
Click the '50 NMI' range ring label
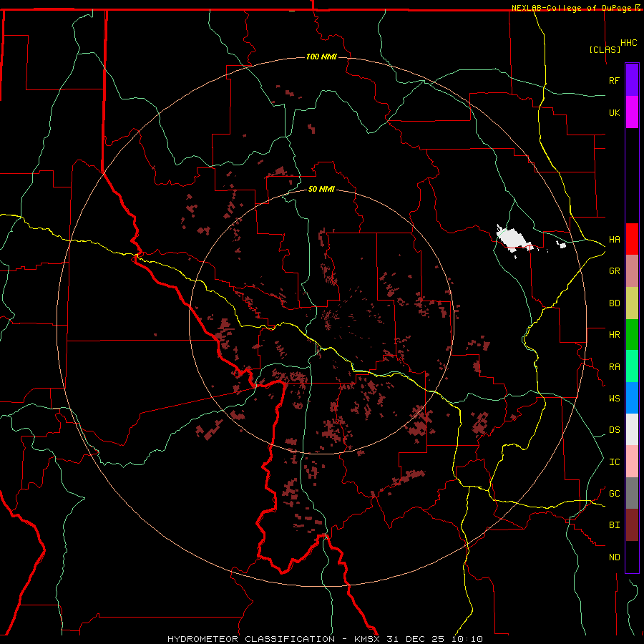click(x=321, y=189)
